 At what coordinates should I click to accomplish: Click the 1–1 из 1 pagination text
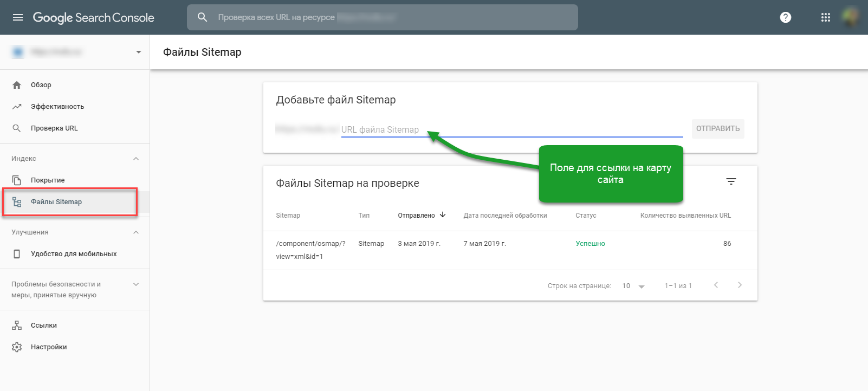coord(678,286)
